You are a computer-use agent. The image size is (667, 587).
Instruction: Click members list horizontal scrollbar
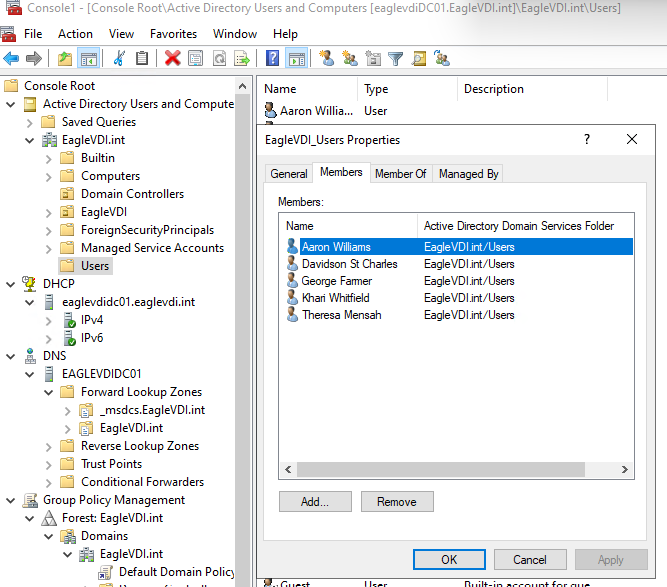tap(441, 470)
